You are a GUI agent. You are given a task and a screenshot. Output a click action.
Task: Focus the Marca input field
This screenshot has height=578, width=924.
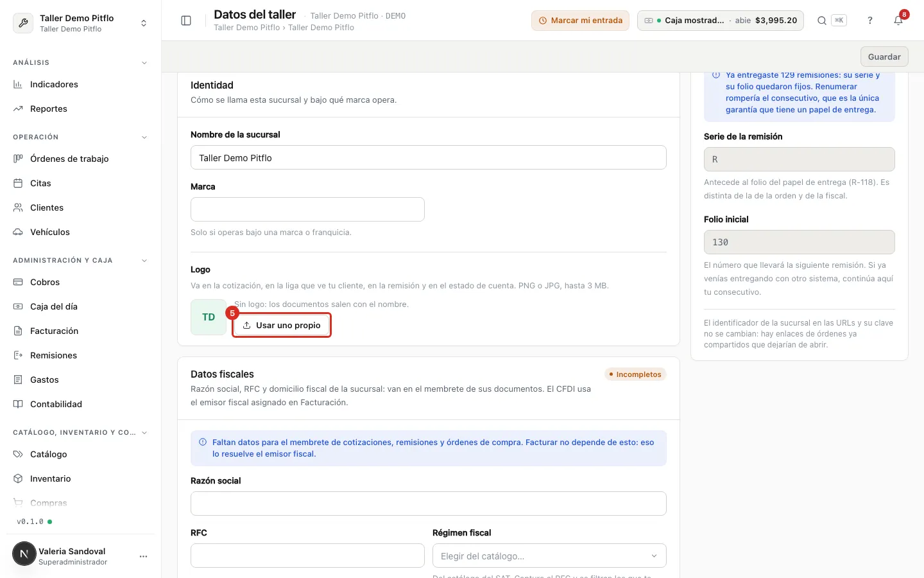point(307,209)
